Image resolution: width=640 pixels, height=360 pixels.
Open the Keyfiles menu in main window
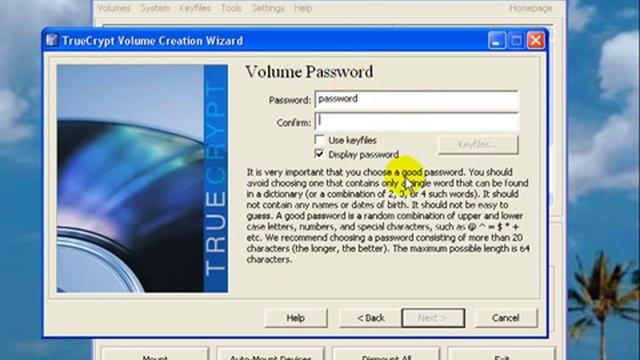(x=195, y=8)
